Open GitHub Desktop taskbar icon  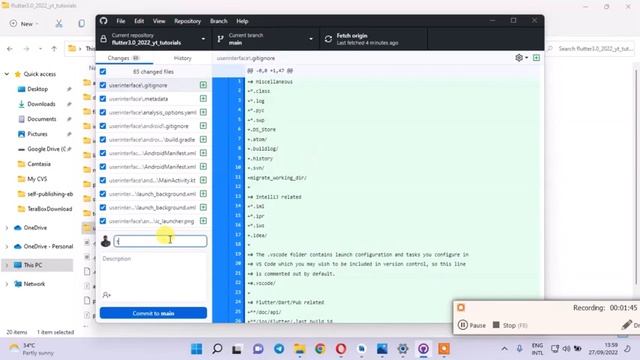coord(423,349)
